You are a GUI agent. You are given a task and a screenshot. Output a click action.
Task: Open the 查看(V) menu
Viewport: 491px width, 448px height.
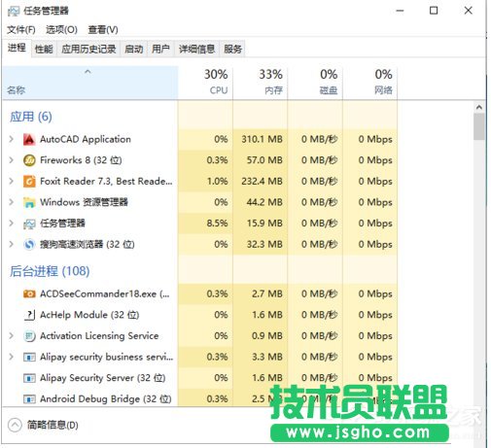pyautogui.click(x=103, y=30)
